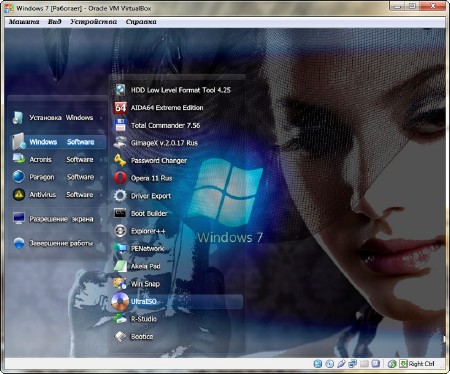
Task: Click the Установка Windows installer icon
Action: coord(18,117)
